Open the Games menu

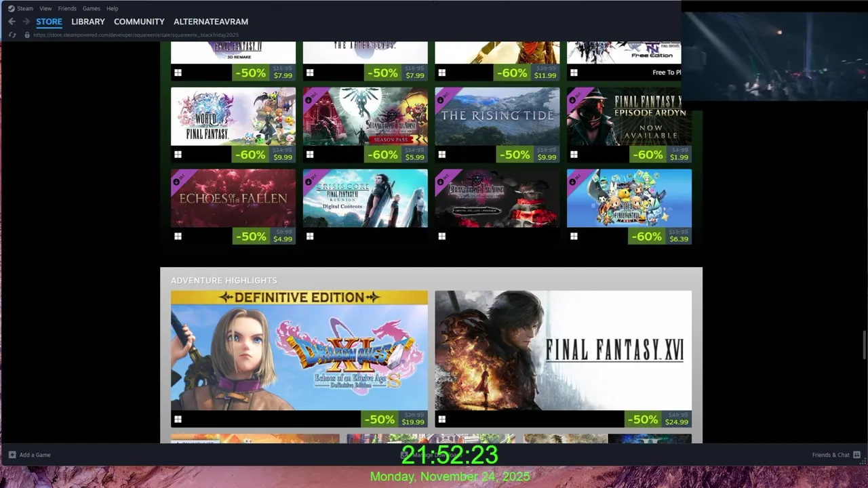92,9
